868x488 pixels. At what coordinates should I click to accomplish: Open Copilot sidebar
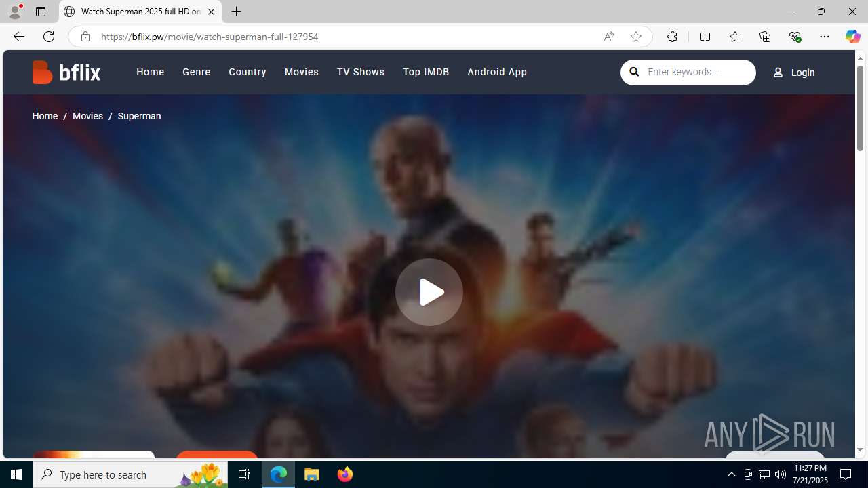(x=852, y=37)
